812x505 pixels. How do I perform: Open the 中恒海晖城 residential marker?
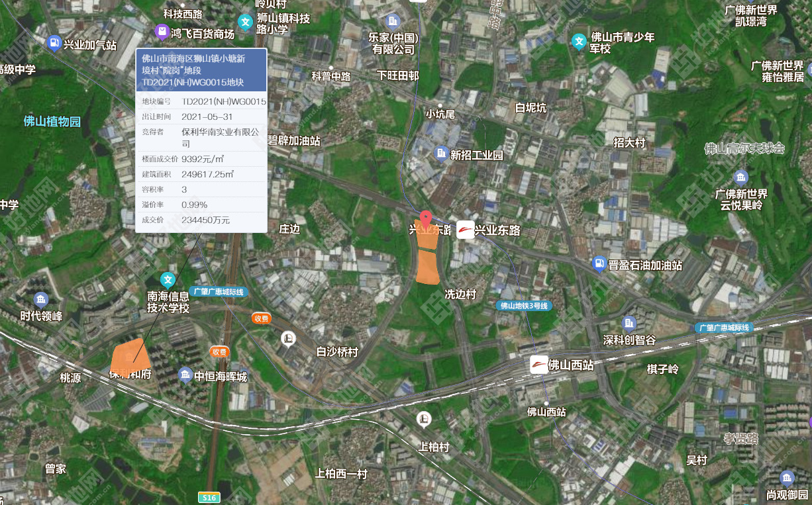coord(185,375)
